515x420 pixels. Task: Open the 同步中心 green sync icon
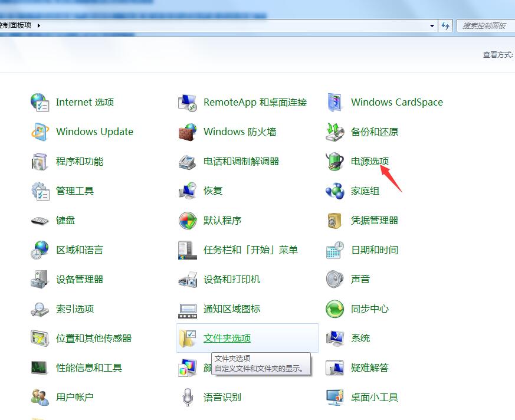[x=335, y=309]
